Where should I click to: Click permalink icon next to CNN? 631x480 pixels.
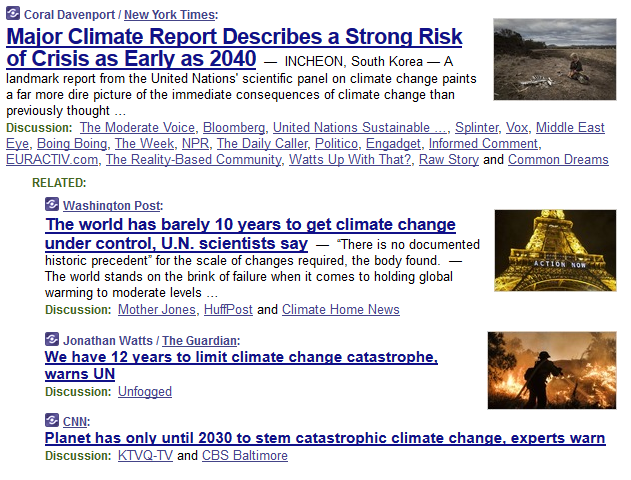tap(52, 421)
